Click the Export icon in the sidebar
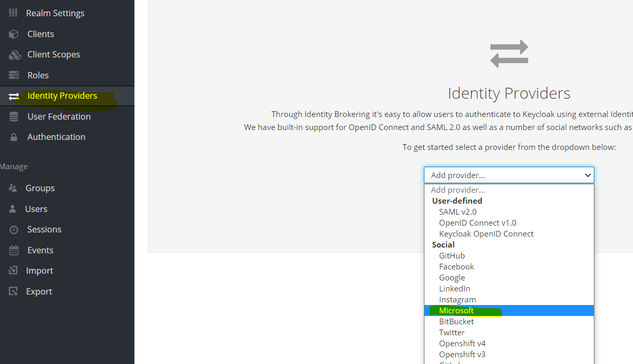The height and width of the screenshot is (364, 633). click(x=13, y=291)
